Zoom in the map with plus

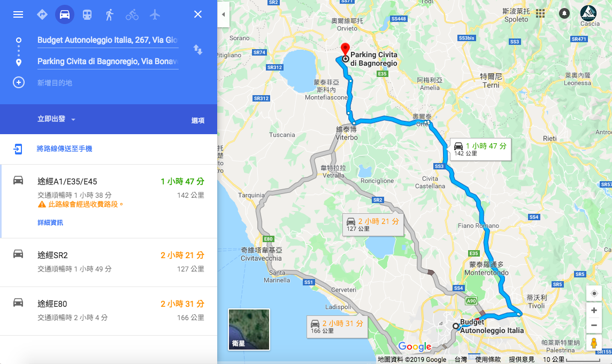click(x=594, y=311)
